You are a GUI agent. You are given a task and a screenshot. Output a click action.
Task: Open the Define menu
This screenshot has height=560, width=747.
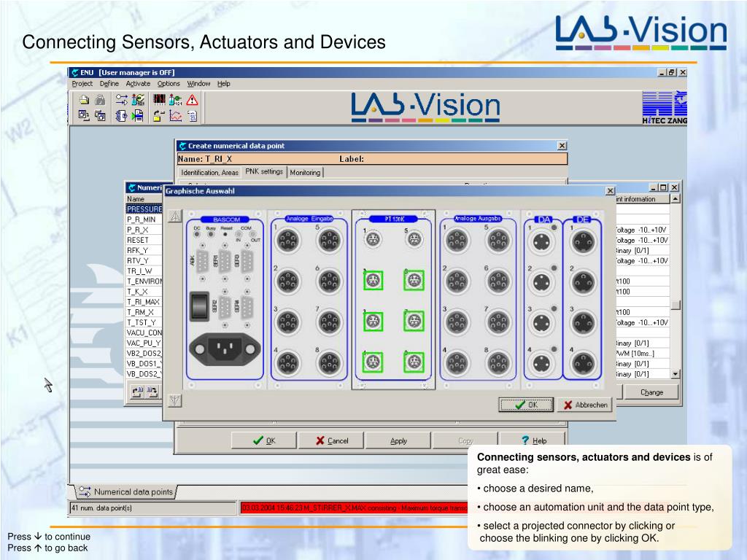coord(109,83)
